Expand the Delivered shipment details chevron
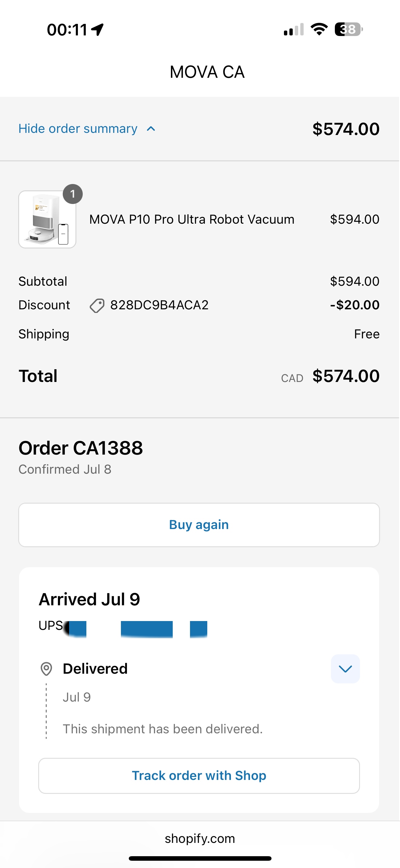 [345, 669]
